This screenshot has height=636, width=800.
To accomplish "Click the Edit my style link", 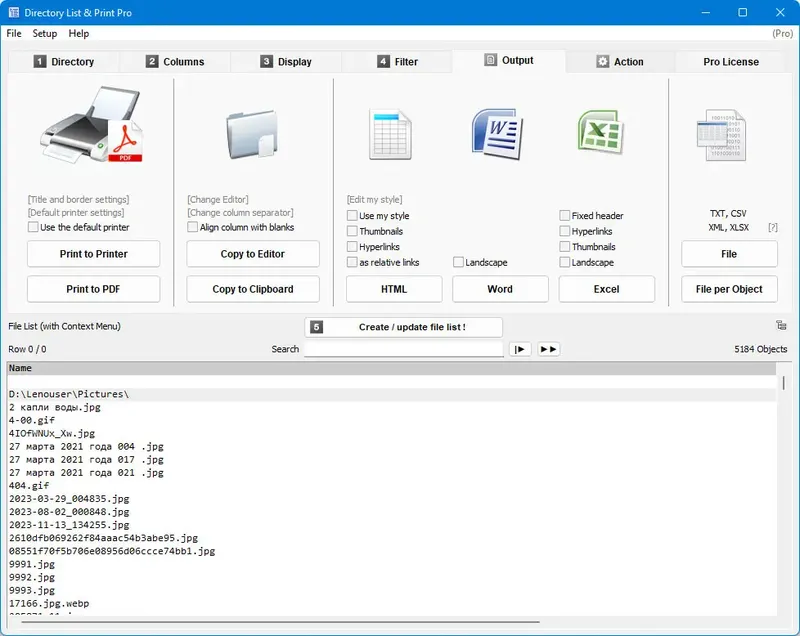I will (x=374, y=199).
